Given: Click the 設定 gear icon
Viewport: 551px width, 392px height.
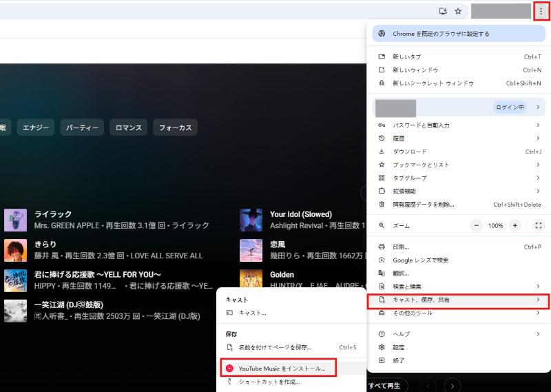Looking at the screenshot, I should click(x=382, y=347).
